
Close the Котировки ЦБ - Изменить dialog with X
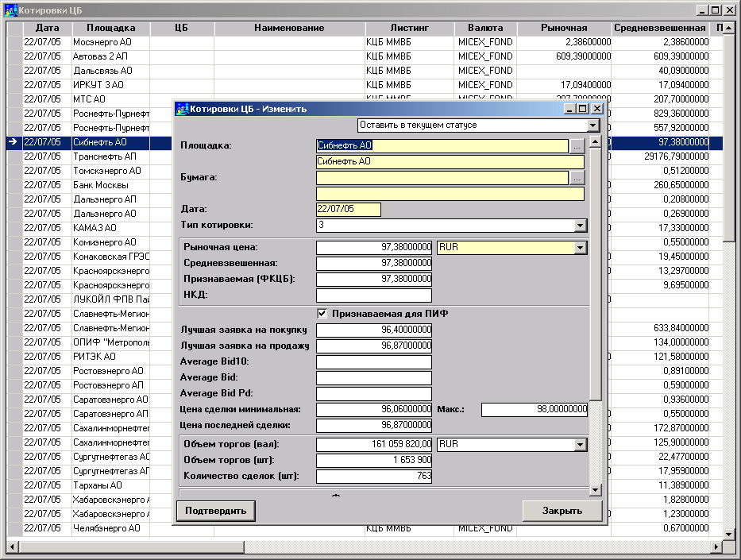click(x=597, y=109)
